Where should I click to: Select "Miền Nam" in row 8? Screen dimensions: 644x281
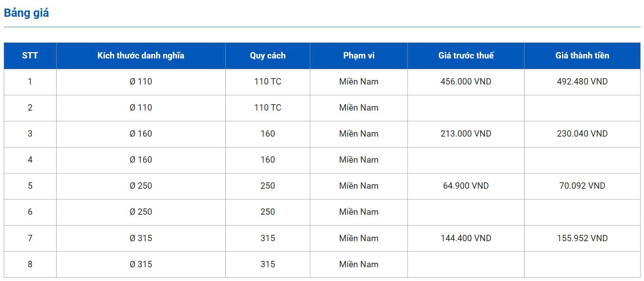(359, 264)
